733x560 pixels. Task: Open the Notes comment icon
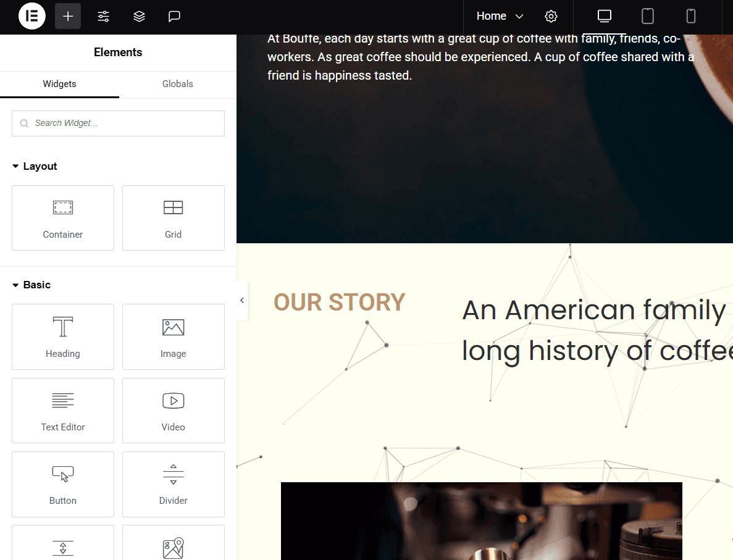click(x=174, y=16)
